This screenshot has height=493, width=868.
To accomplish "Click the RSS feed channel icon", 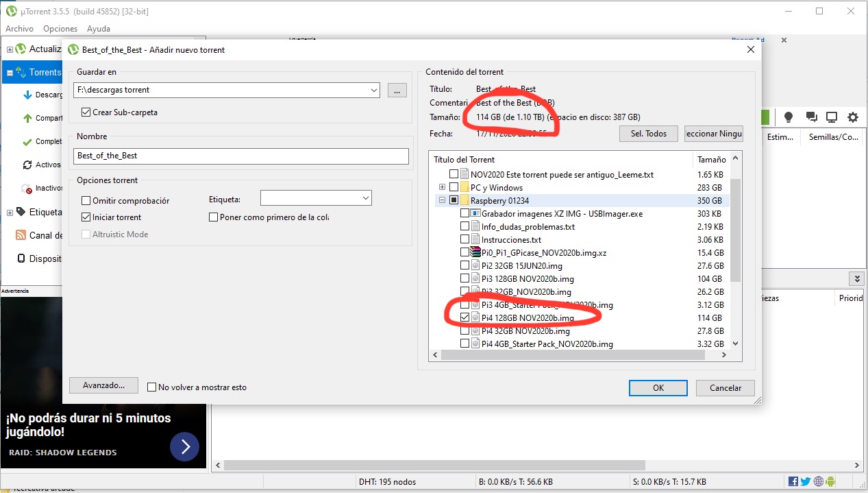I will click(x=21, y=235).
